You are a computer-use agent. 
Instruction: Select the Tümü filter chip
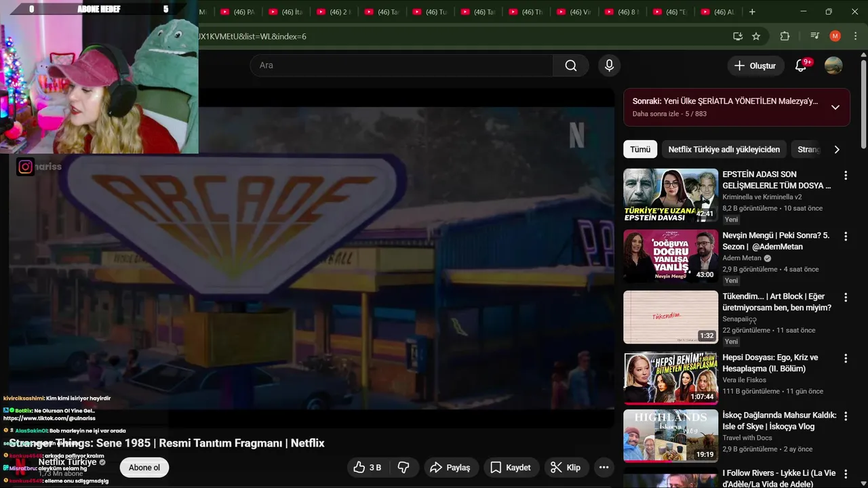click(640, 150)
